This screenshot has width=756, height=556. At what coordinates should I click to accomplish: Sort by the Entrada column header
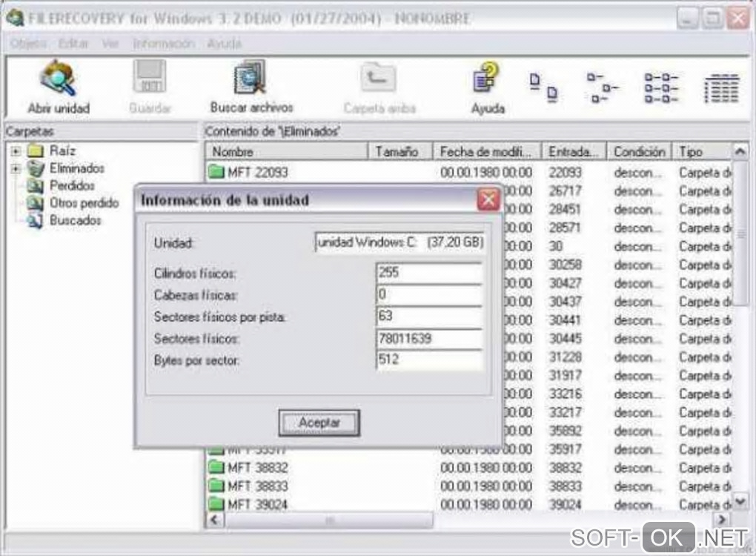coord(574,151)
